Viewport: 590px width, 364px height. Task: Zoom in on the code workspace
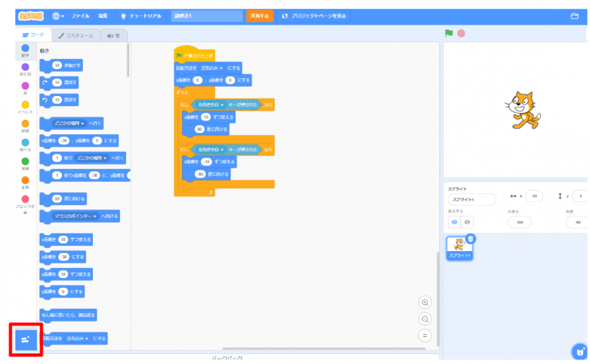point(423,303)
